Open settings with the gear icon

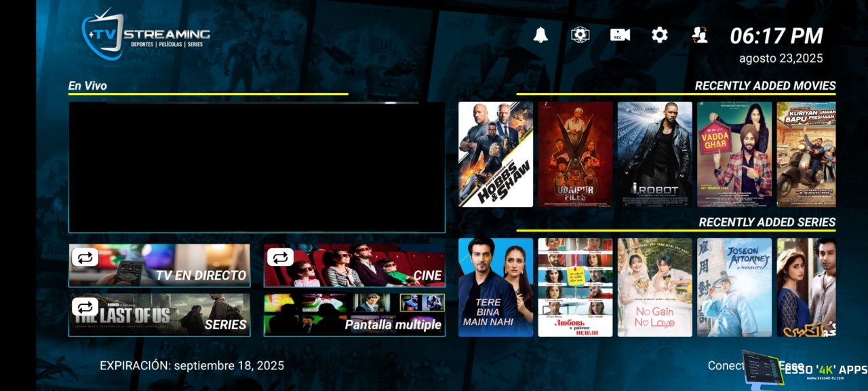pos(660,35)
